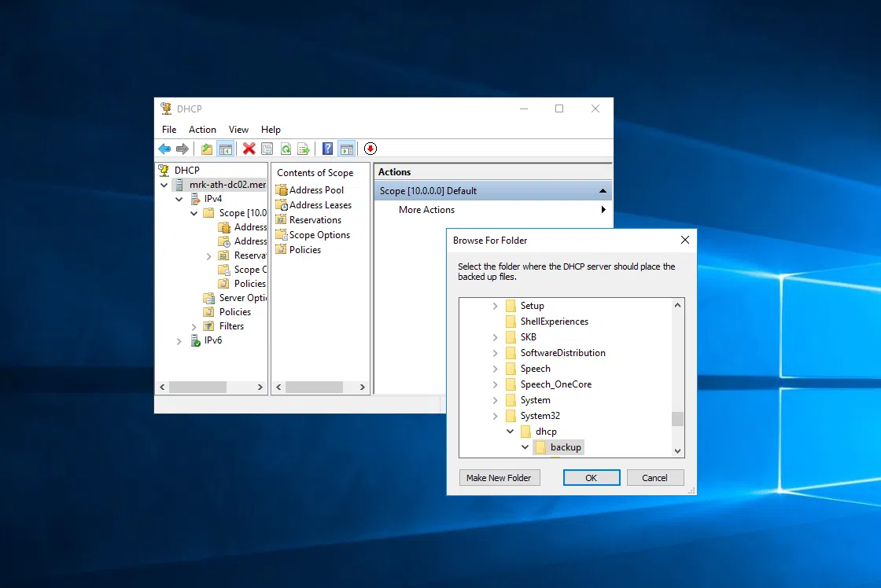Image resolution: width=881 pixels, height=588 pixels.
Task: Open Properties from the toolbar icon
Action: pyautogui.click(x=265, y=149)
